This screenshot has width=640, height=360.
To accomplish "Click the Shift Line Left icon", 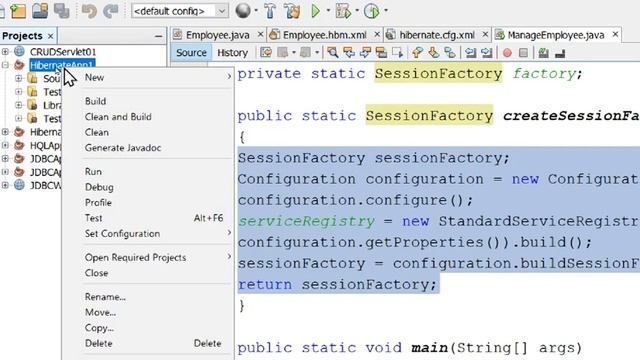I will 471,53.
